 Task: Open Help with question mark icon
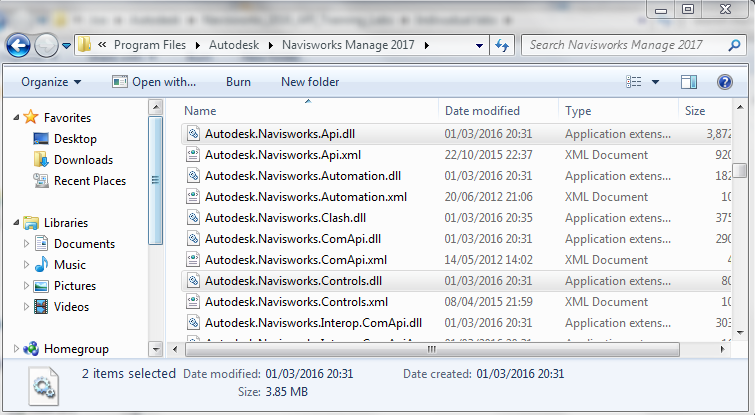(x=725, y=82)
